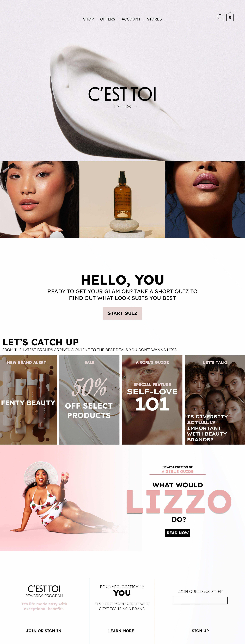The height and width of the screenshot is (644, 245).
Task: Click the A GIRL'S GUIDE pink link
Action: point(177,471)
